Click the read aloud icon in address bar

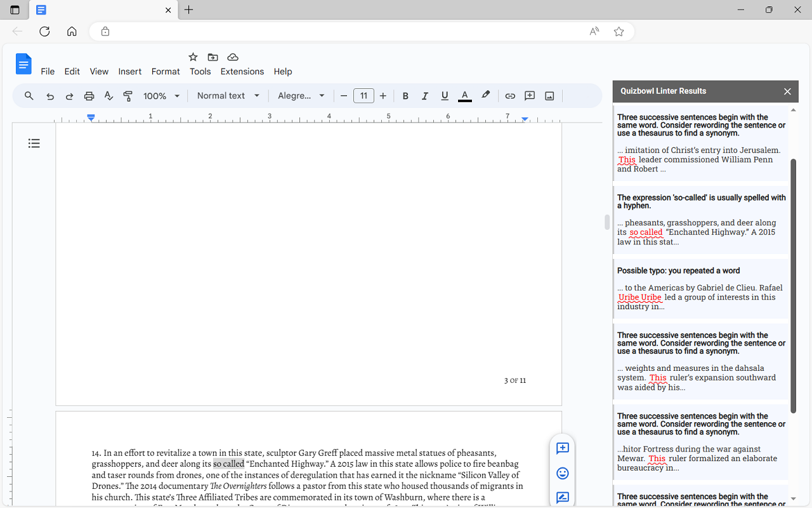(594, 32)
